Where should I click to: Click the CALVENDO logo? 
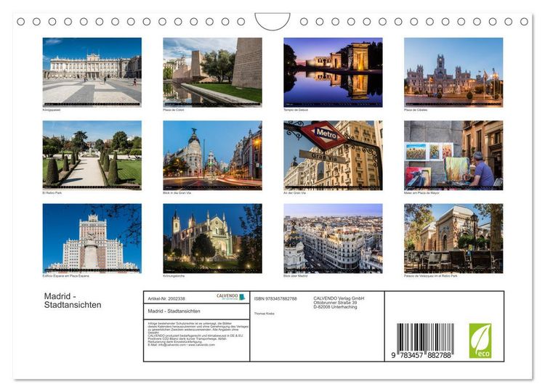(x=231, y=297)
